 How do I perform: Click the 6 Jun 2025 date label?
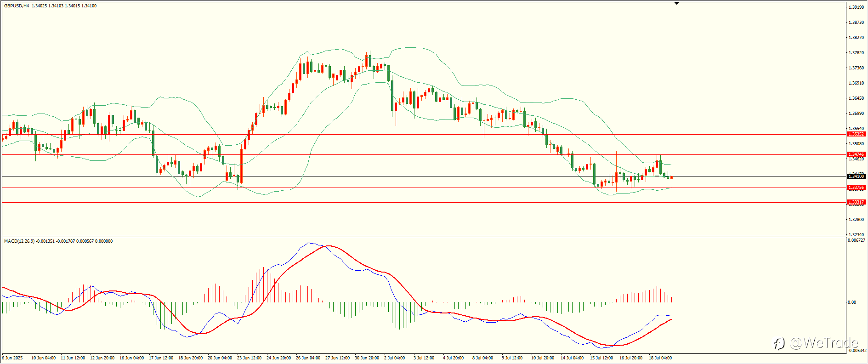point(12,358)
